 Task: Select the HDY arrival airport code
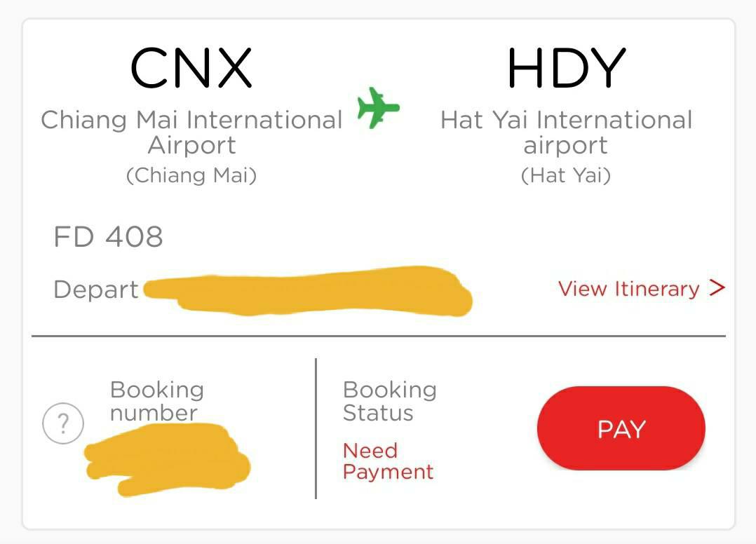(x=567, y=67)
